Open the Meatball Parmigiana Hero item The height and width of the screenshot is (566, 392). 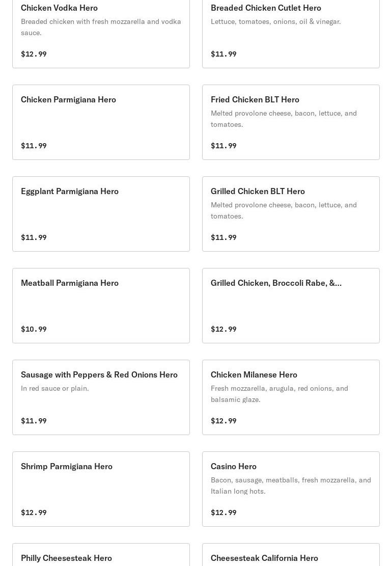[101, 306]
